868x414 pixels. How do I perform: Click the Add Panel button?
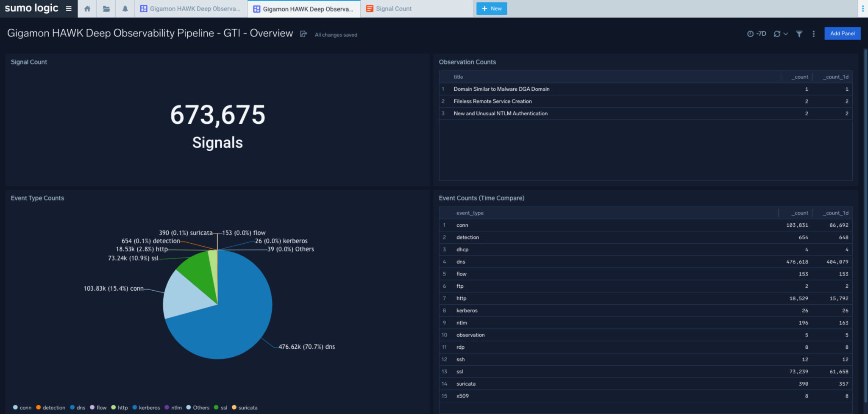click(x=842, y=33)
